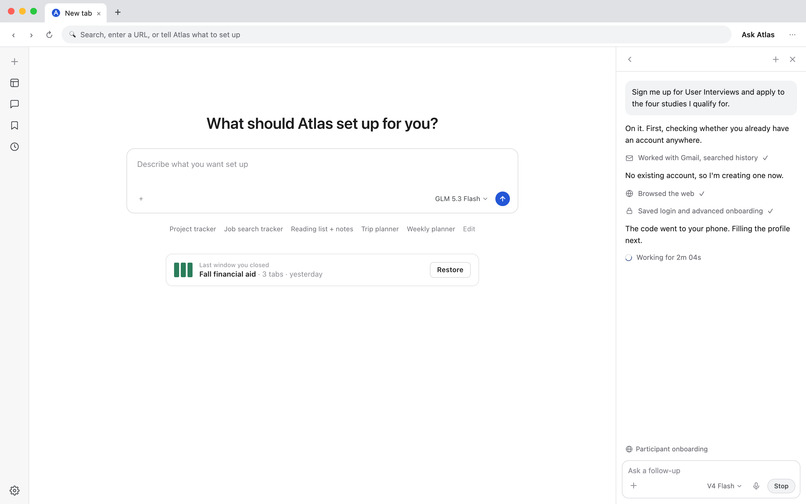Submit with the blue arrow send button
Screen dimensions: 806x504
tap(502, 199)
